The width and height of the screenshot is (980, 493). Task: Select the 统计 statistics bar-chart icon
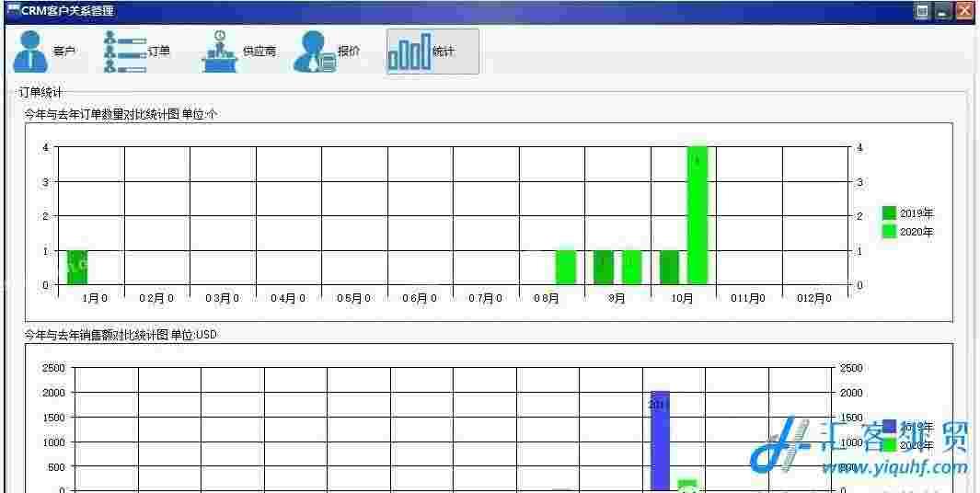[x=409, y=52]
